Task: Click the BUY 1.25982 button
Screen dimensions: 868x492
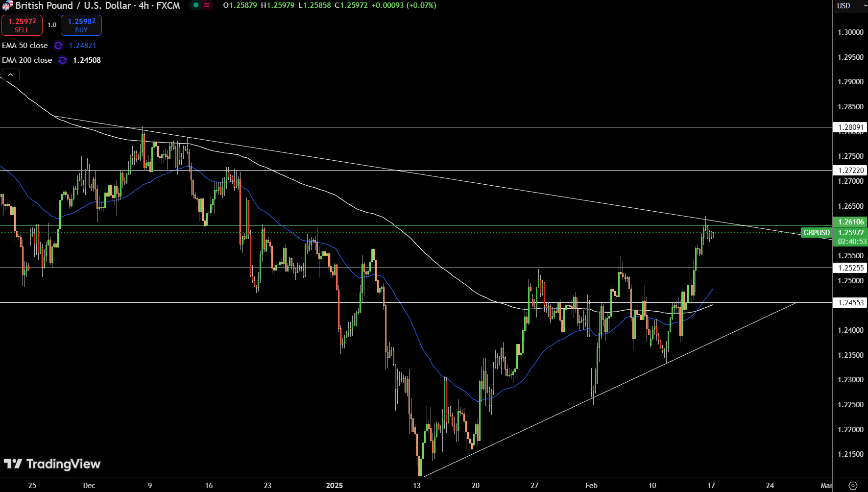Action: [x=81, y=25]
